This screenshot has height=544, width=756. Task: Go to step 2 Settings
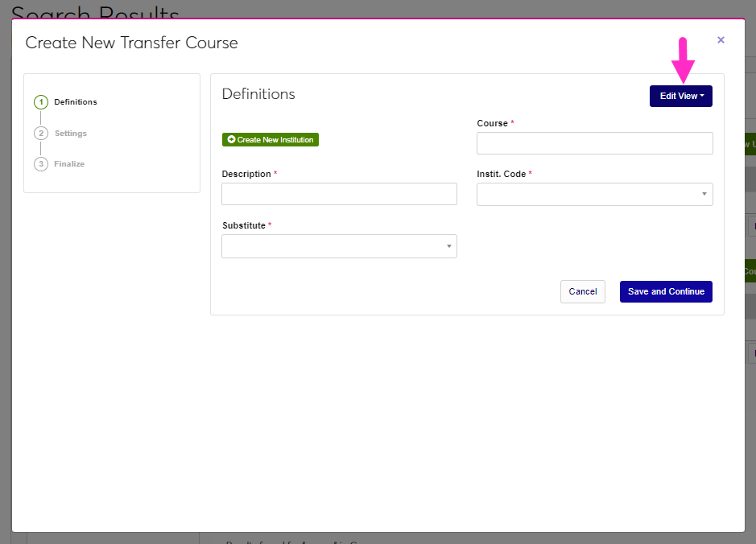click(60, 134)
